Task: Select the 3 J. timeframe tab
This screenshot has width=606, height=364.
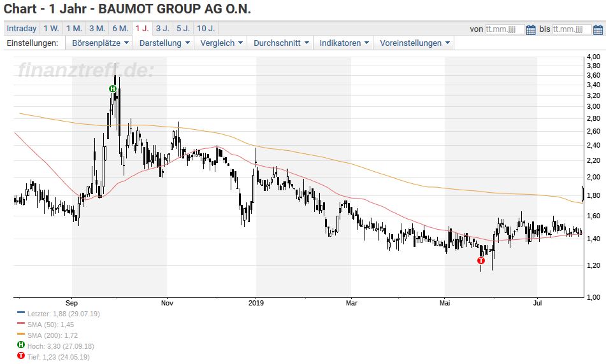Action: pos(162,29)
